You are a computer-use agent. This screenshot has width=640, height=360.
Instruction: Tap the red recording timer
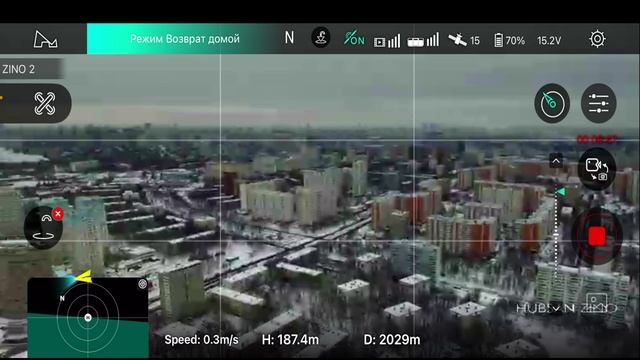[x=596, y=140]
